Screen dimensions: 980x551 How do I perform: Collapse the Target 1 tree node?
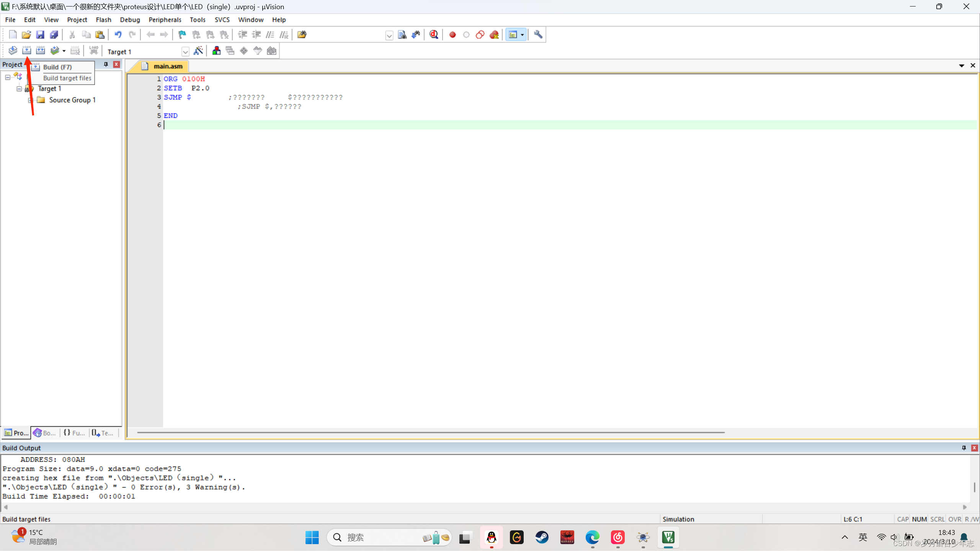point(19,89)
